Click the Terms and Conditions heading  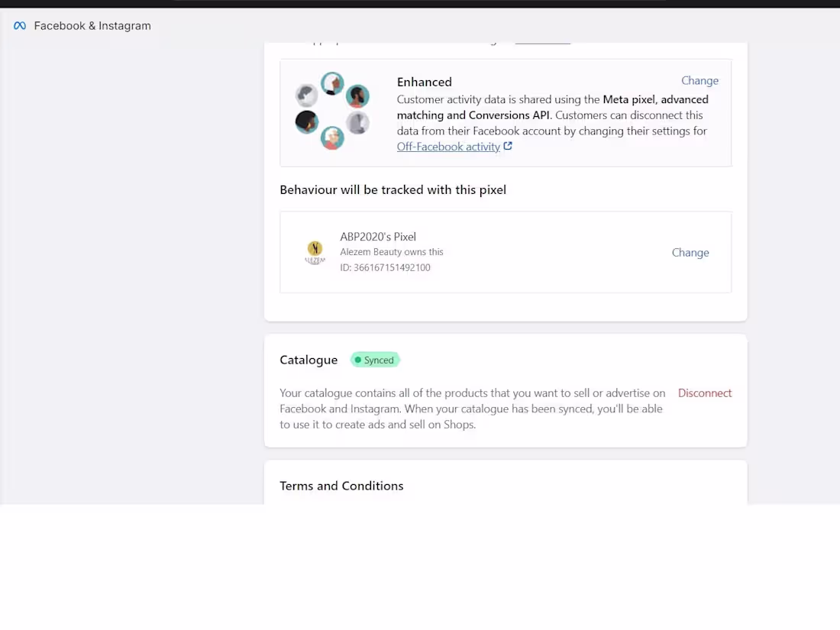click(x=341, y=486)
